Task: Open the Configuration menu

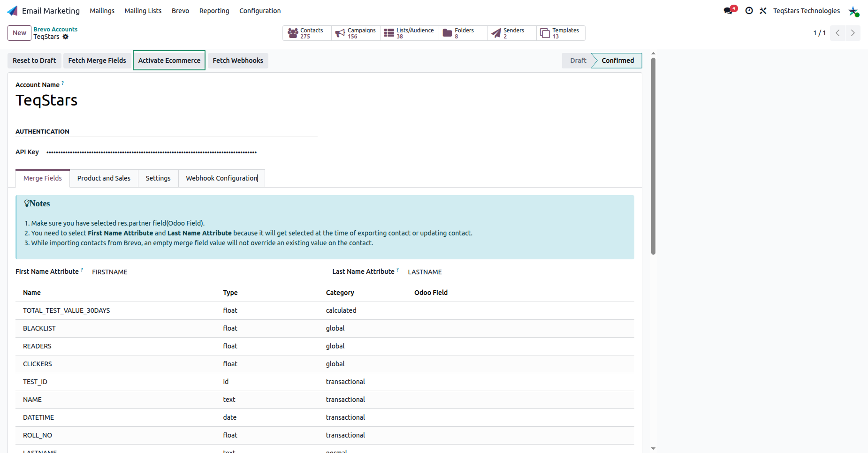Action: click(x=260, y=11)
